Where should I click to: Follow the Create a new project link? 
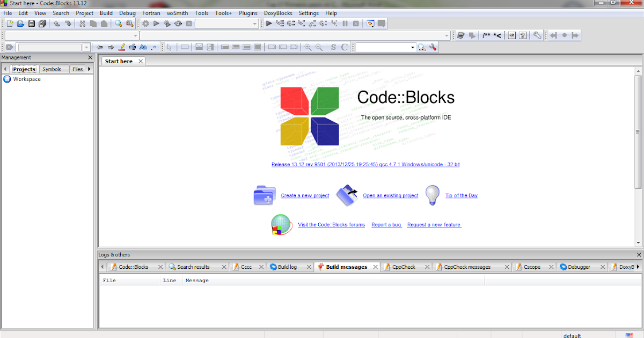(x=305, y=195)
